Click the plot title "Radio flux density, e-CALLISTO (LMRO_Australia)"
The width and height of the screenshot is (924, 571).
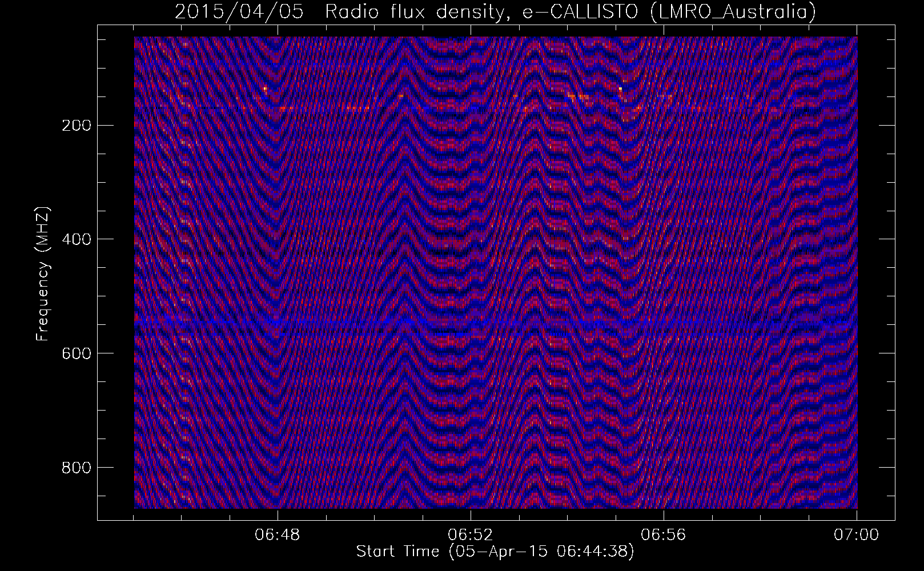click(571, 11)
